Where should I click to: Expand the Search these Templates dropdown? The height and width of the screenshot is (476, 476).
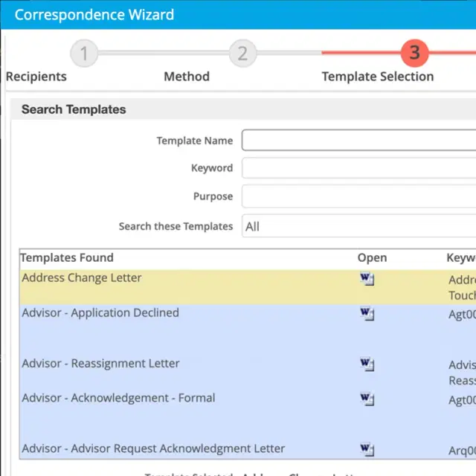coord(358,226)
